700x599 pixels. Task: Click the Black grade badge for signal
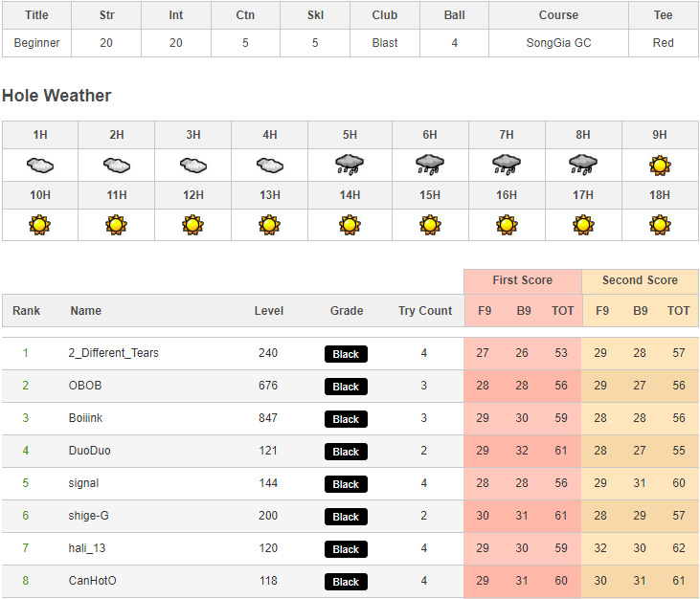(346, 484)
